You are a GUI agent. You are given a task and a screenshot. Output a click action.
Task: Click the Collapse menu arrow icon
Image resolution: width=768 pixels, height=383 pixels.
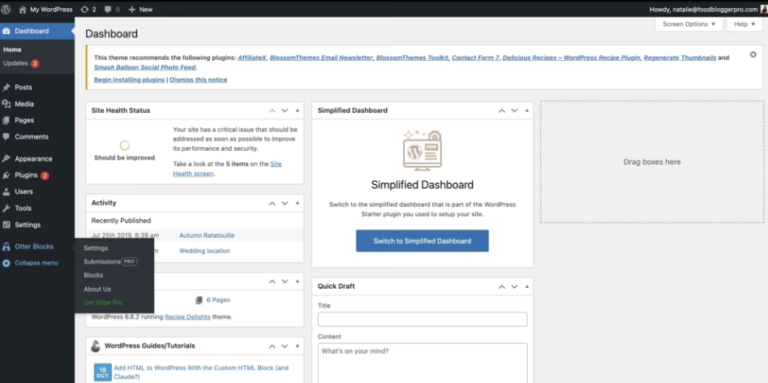coord(6,263)
